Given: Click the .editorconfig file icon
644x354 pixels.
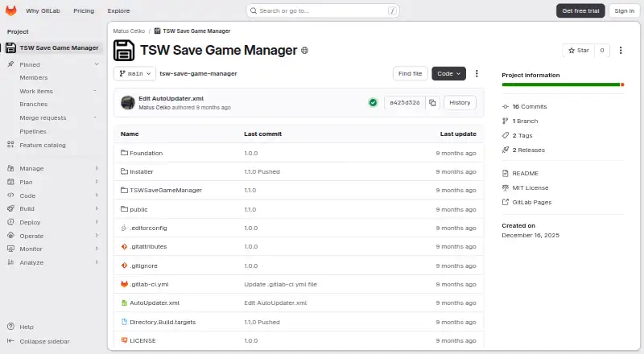Looking at the screenshot, I should pyautogui.click(x=124, y=228).
